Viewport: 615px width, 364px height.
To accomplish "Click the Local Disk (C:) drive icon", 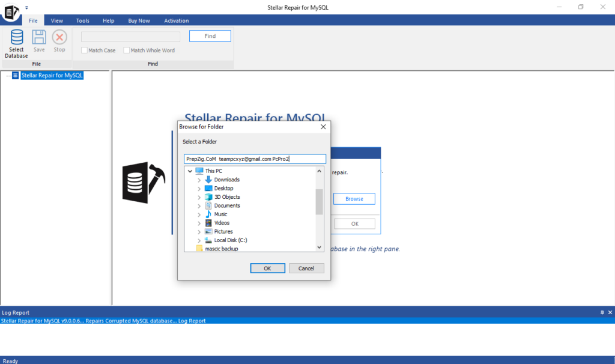I will click(x=208, y=240).
